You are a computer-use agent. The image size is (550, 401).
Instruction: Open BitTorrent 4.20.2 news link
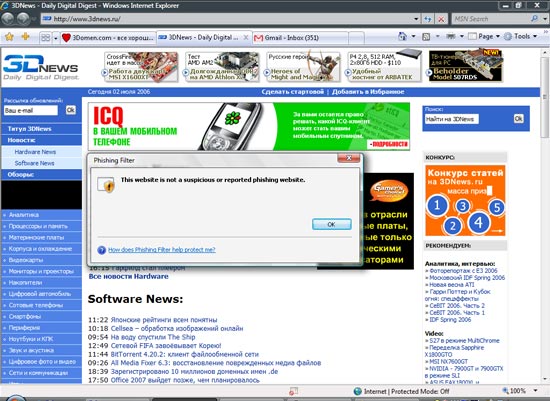click(x=185, y=354)
